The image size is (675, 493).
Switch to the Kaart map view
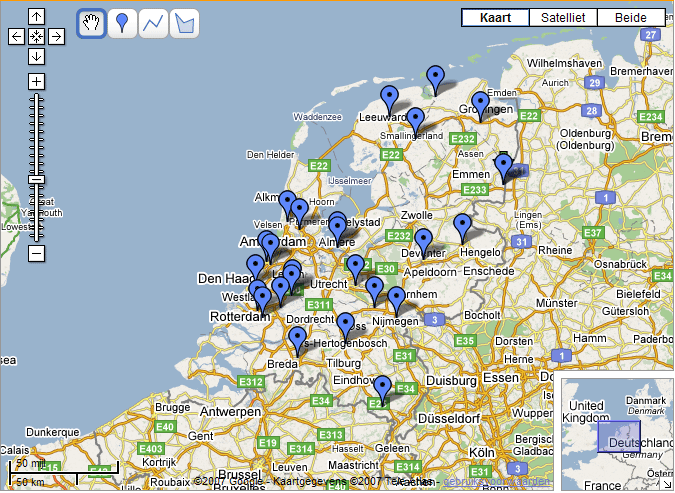tap(495, 18)
